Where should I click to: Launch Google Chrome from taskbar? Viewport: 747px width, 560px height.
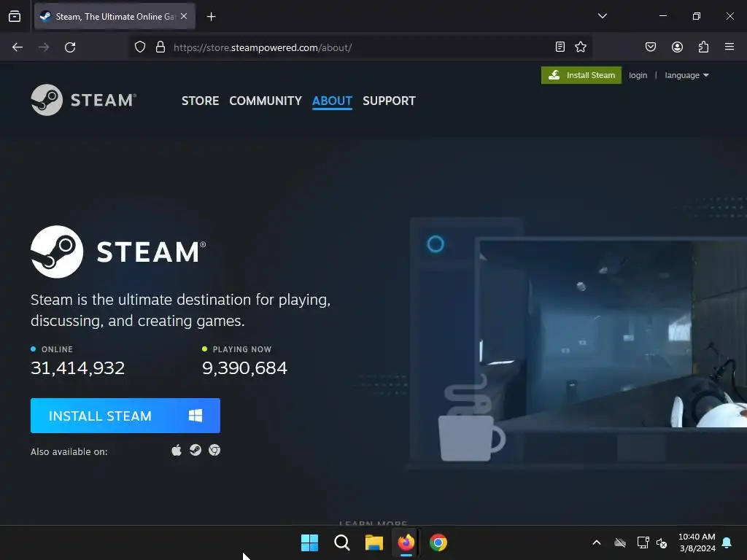438,542
